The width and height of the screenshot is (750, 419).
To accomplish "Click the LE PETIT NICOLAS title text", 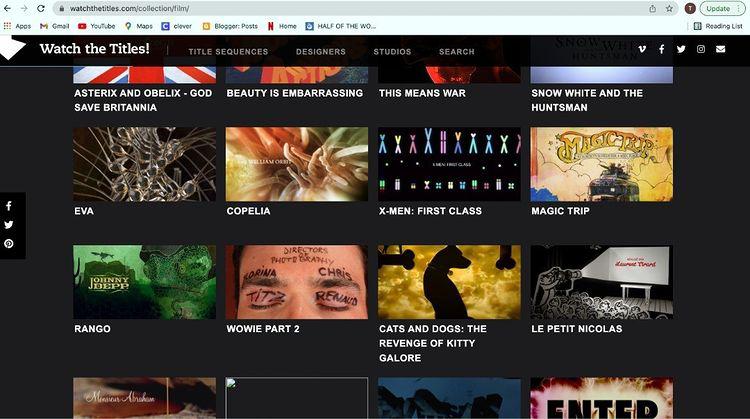I will (577, 329).
